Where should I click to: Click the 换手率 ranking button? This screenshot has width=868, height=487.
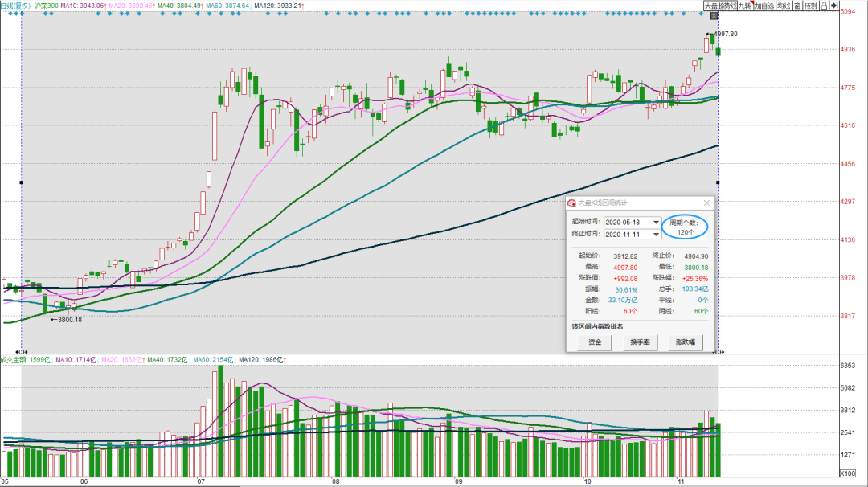pyautogui.click(x=641, y=342)
